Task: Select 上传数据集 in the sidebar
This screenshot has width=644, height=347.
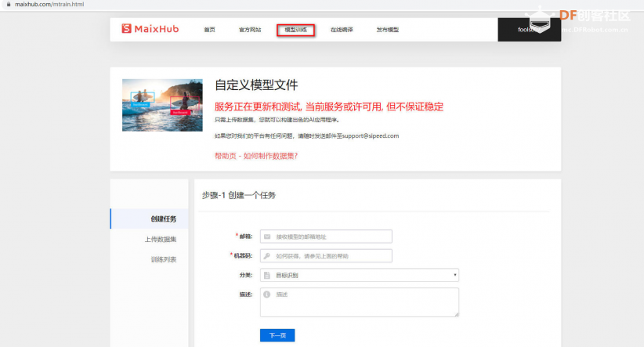Action: 160,239
